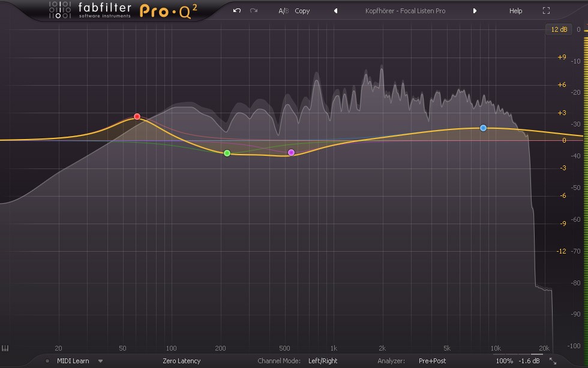Show the piano keyboard display icon

point(5,348)
